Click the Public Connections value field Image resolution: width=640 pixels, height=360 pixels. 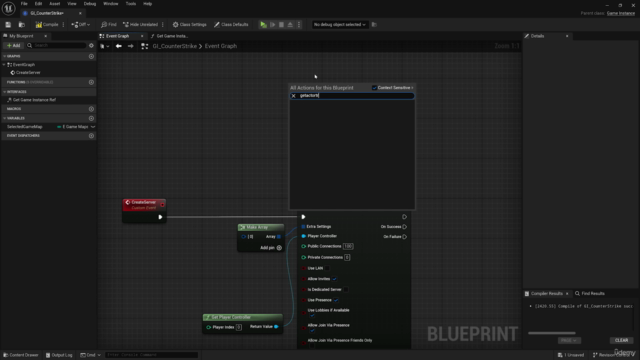[x=348, y=246]
